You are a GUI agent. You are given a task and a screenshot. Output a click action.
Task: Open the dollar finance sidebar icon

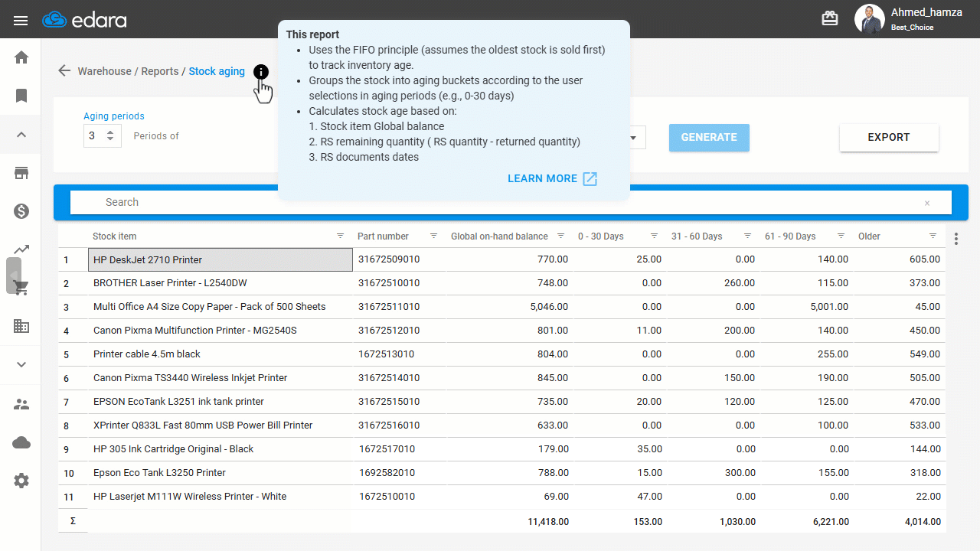click(x=21, y=211)
